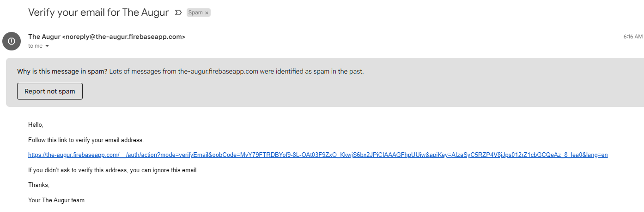Click "Follow this link to verify" sentence
644x212 pixels.
click(x=86, y=140)
